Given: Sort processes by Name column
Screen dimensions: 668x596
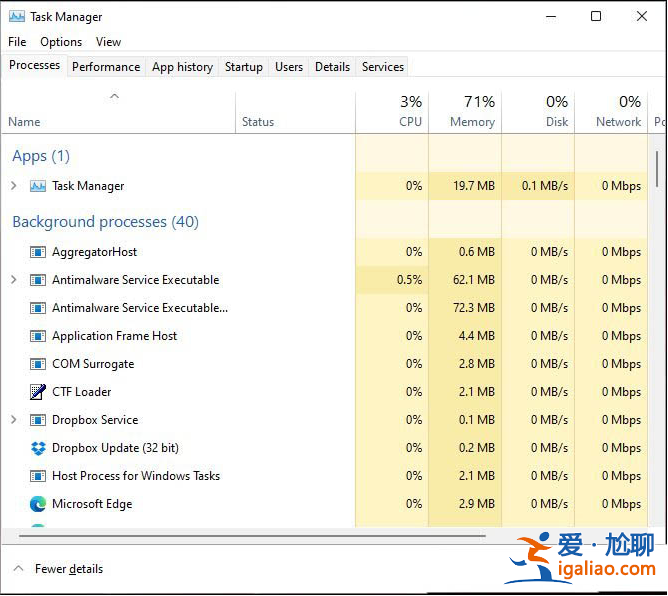Looking at the screenshot, I should (x=118, y=112).
